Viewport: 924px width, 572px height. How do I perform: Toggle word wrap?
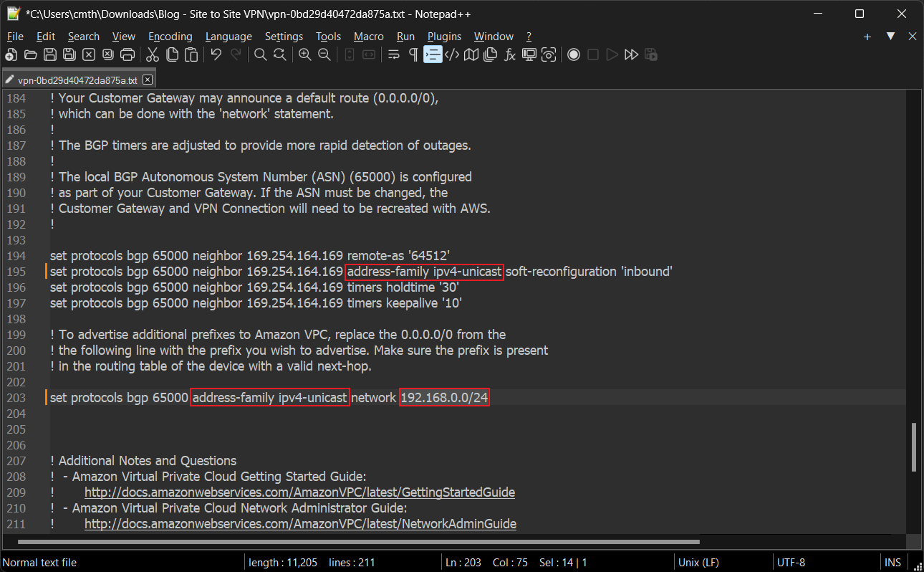click(393, 54)
